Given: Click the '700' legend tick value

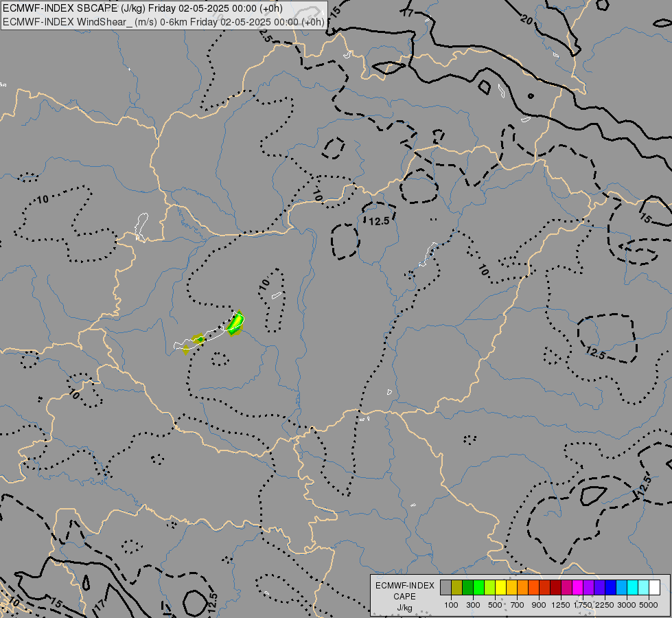Looking at the screenshot, I should pyautogui.click(x=518, y=605).
